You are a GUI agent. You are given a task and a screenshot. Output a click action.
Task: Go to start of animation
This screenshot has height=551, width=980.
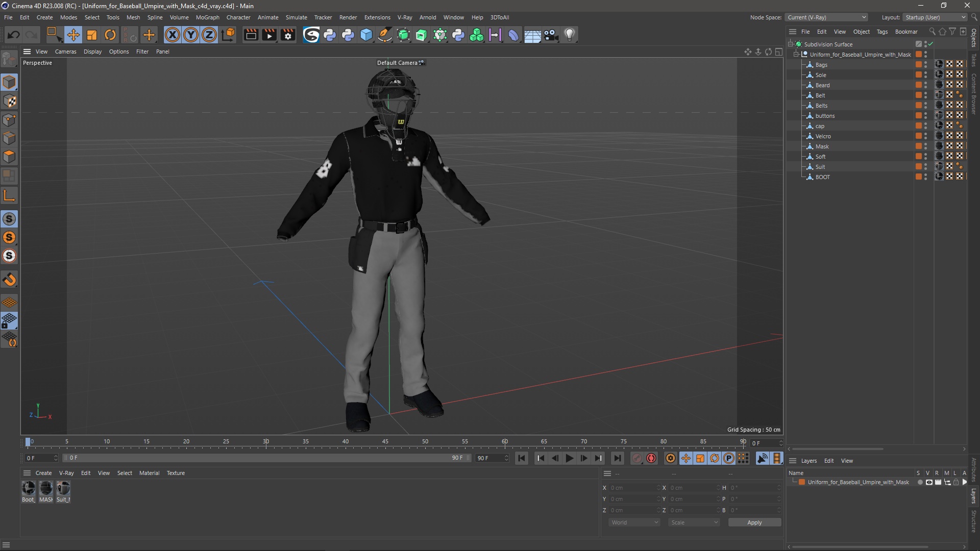tap(522, 458)
